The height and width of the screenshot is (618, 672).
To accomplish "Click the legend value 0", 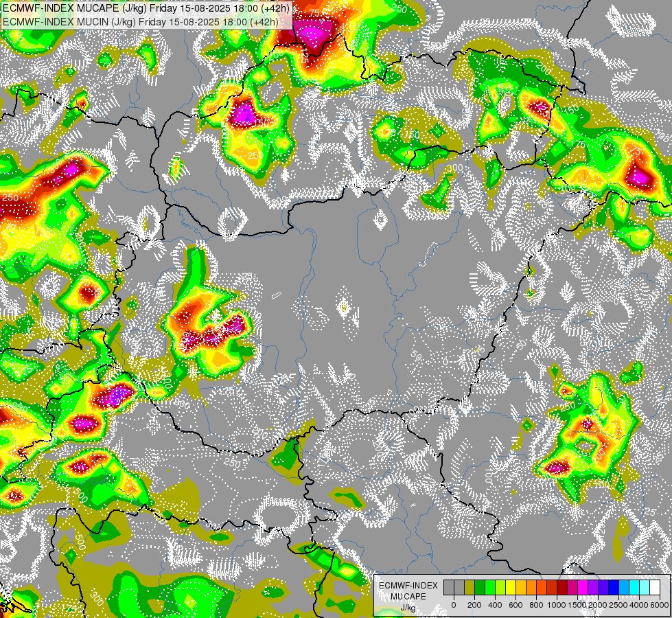I will click(x=454, y=605).
